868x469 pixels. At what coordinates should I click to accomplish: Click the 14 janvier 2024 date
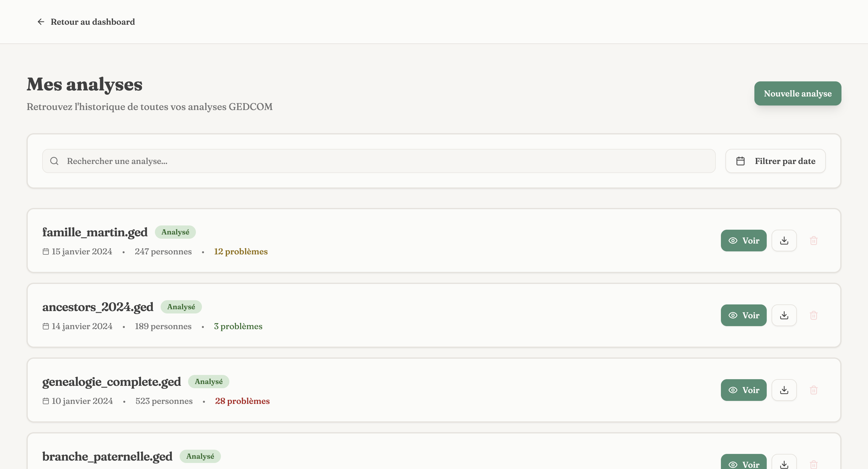pos(82,326)
